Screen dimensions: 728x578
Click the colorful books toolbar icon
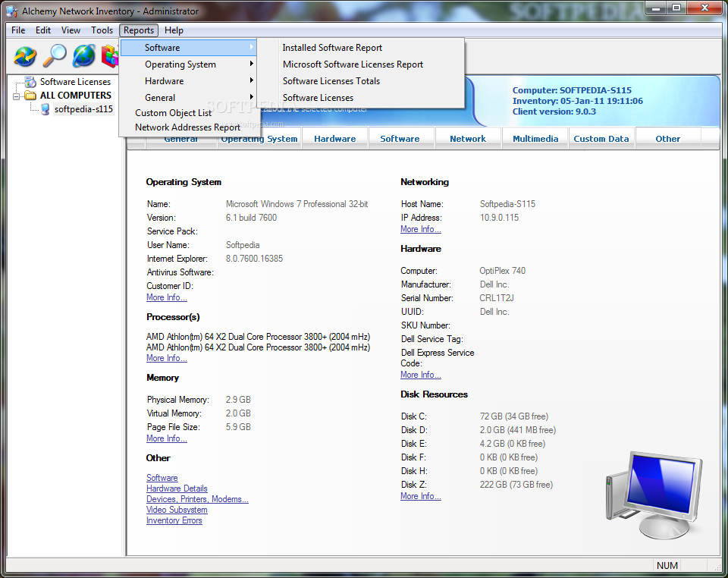tap(110, 55)
